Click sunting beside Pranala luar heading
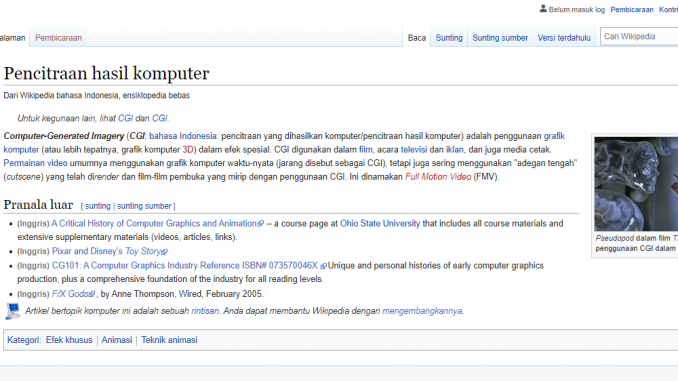This screenshot has width=678, height=381. 98,206
